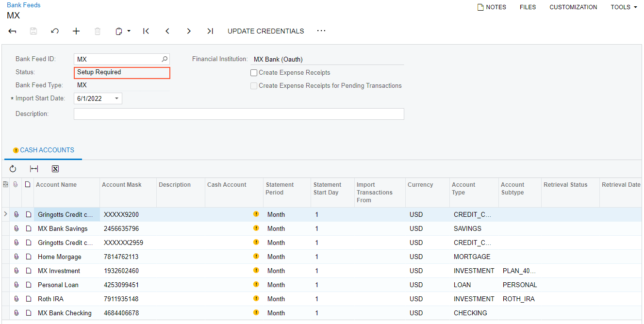Screen dimensions: 644x324
Task: Click Update Credentials button
Action: tap(265, 31)
